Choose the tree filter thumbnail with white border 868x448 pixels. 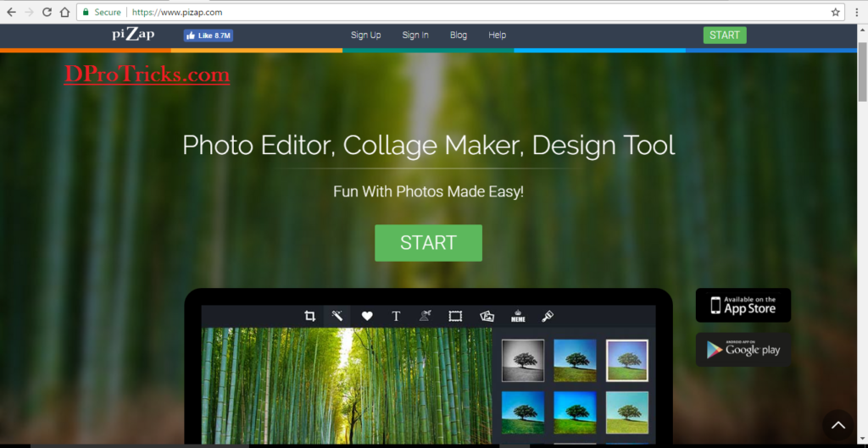tap(627, 361)
